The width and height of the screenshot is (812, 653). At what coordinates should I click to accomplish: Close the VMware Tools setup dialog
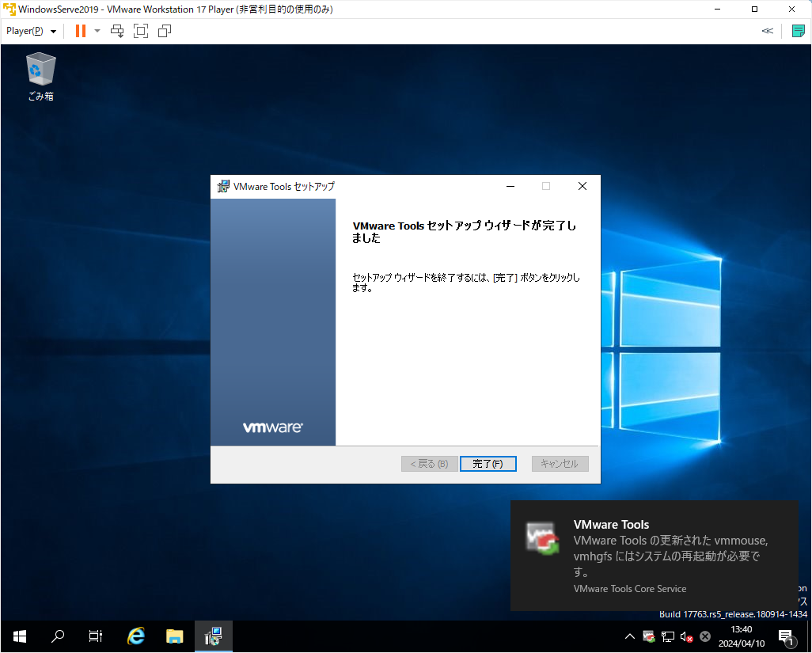[582, 187]
